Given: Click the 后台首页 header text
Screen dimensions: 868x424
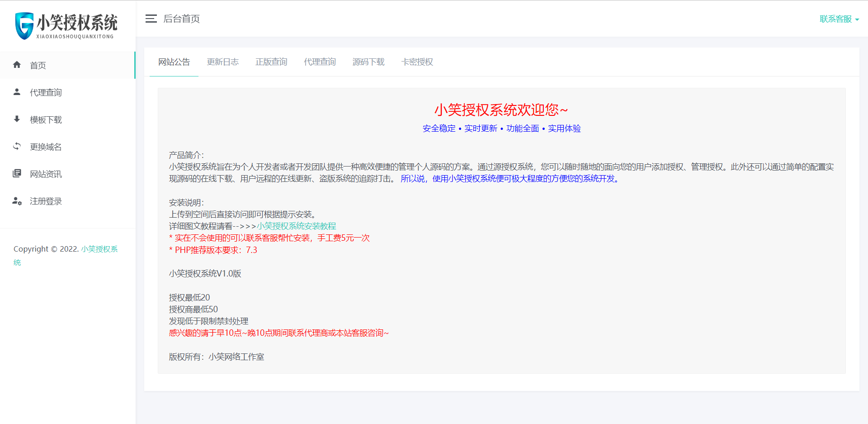Looking at the screenshot, I should [x=181, y=19].
